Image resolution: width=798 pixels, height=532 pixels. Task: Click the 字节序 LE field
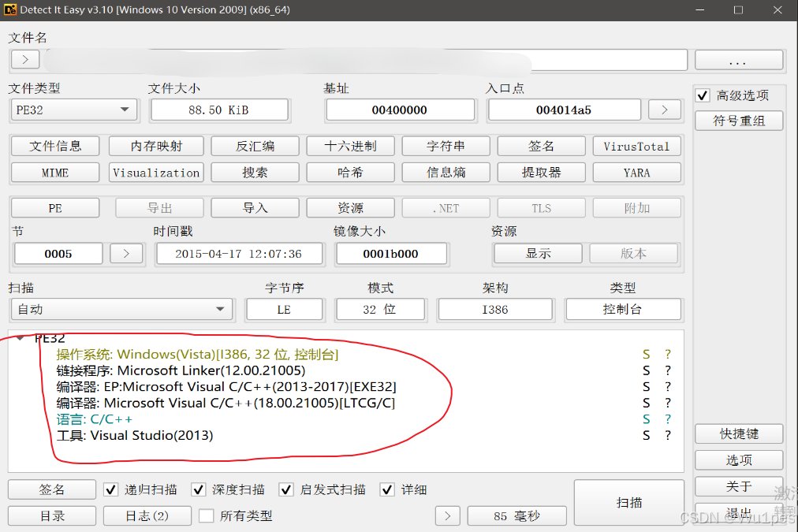tap(284, 309)
